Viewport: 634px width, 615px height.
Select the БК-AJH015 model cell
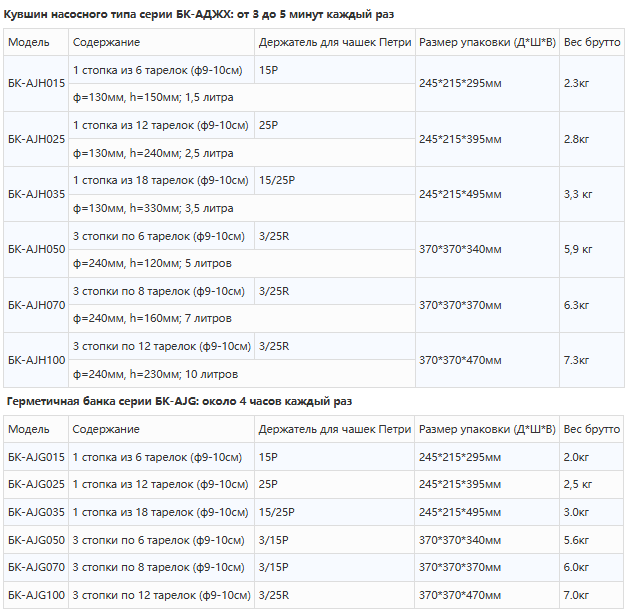point(36,83)
